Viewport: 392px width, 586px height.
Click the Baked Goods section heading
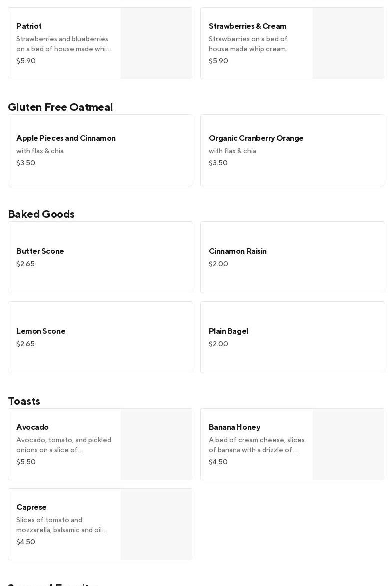[x=41, y=214]
